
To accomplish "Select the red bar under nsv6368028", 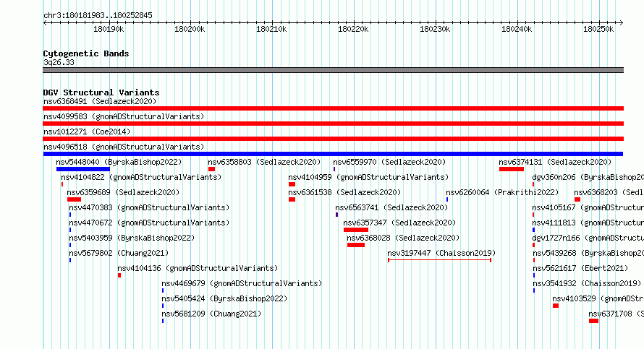I will 356,245.
